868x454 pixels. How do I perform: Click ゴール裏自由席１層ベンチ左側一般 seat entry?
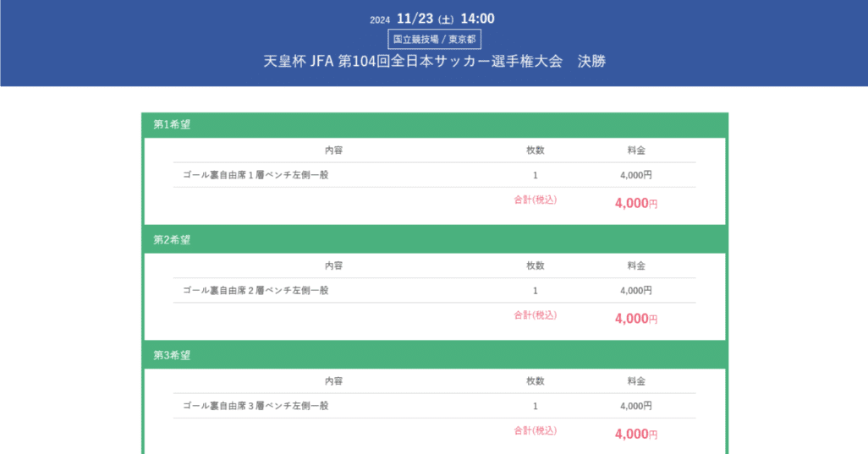[255, 175]
